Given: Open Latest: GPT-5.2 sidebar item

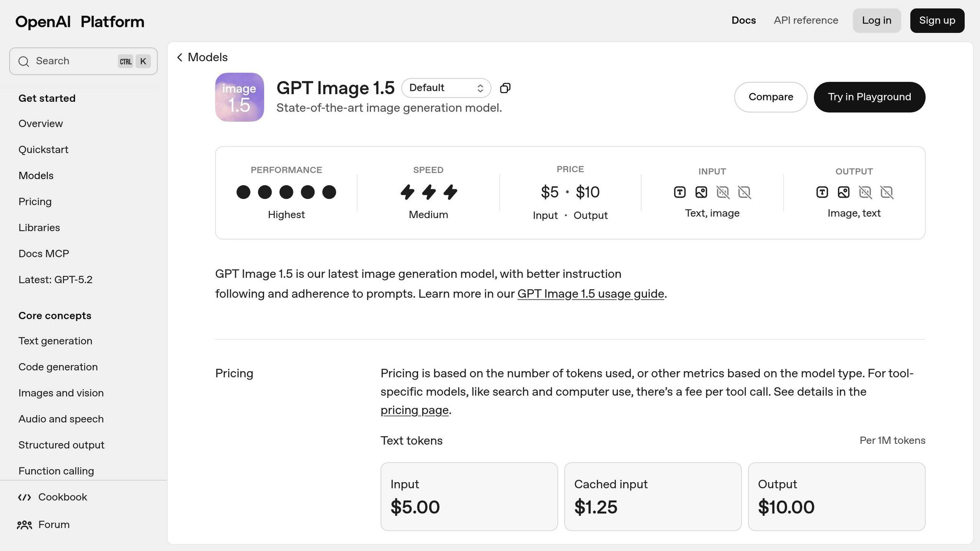Looking at the screenshot, I should point(56,280).
